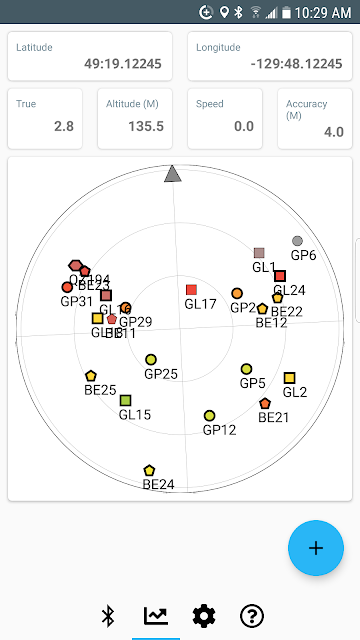The width and height of the screenshot is (360, 640).
Task: Select the GP25 yellow circle satellite
Action: (x=151, y=360)
